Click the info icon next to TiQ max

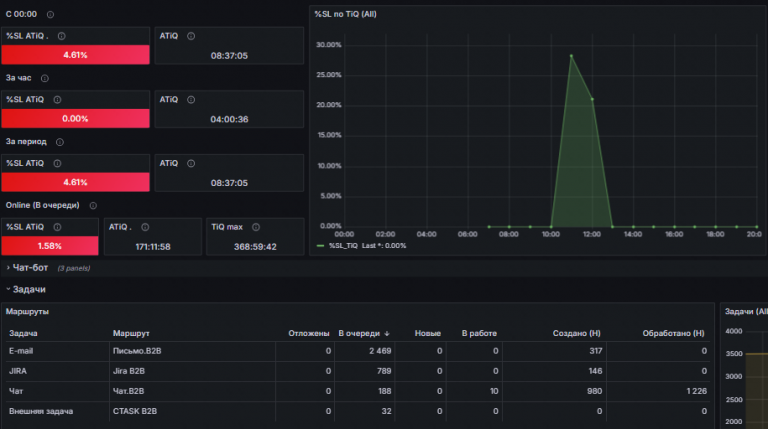click(x=256, y=227)
